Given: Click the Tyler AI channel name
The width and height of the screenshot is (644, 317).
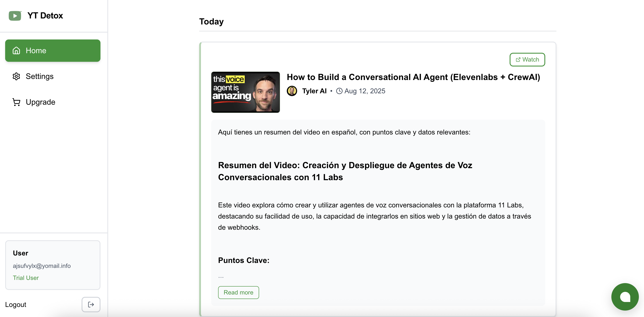Looking at the screenshot, I should point(314,91).
